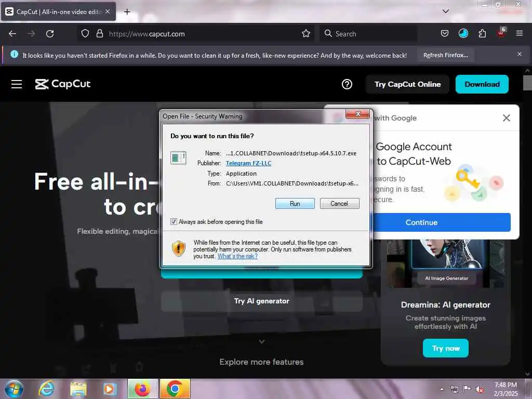This screenshot has width=532, height=399.
Task: Open the Firefox application hamburger menu
Action: [x=519, y=33]
